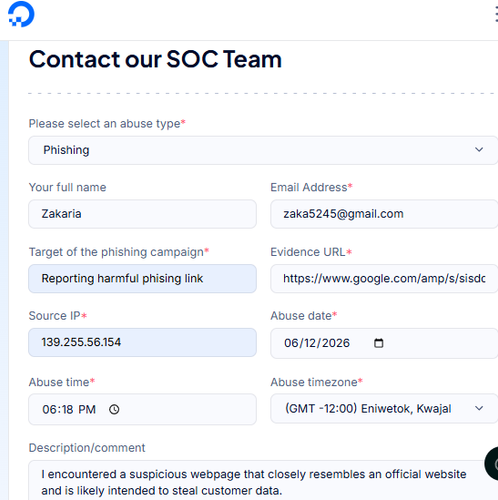
Task: Select the GMT -12:00 Eniwetok timezone box
Action: click(384, 408)
